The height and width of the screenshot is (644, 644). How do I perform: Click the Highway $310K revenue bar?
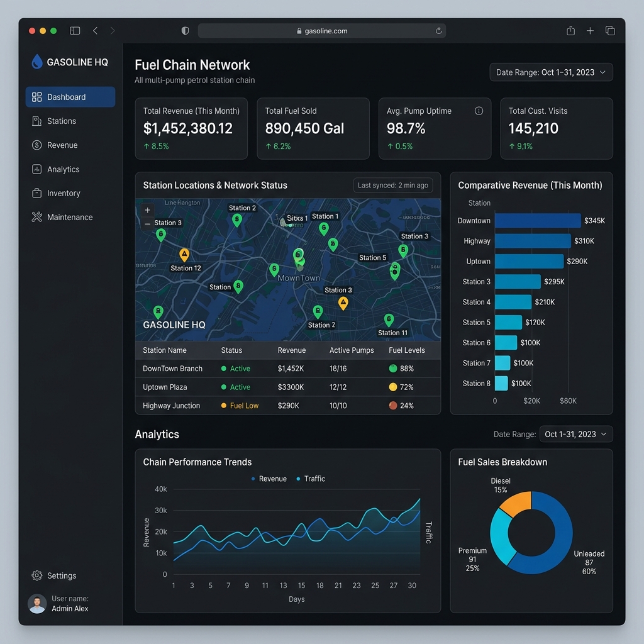[x=533, y=241]
